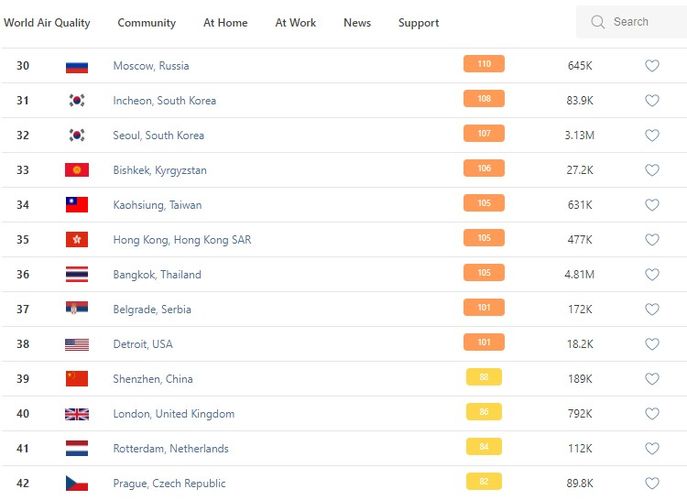The width and height of the screenshot is (687, 500).
Task: Click the magnifier search icon
Action: point(598,22)
